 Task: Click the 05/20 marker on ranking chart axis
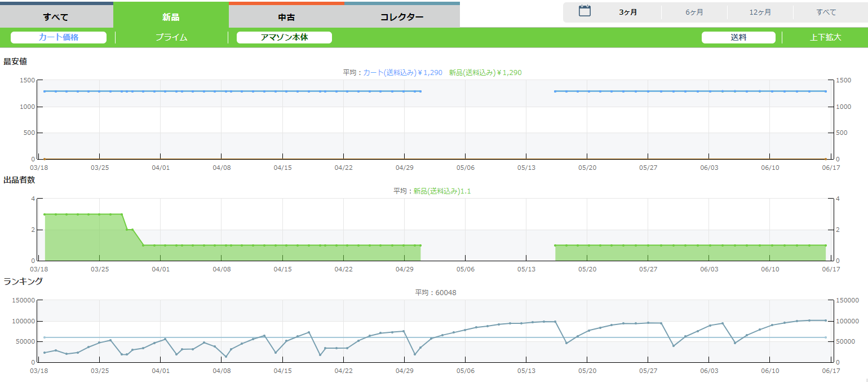coord(587,371)
